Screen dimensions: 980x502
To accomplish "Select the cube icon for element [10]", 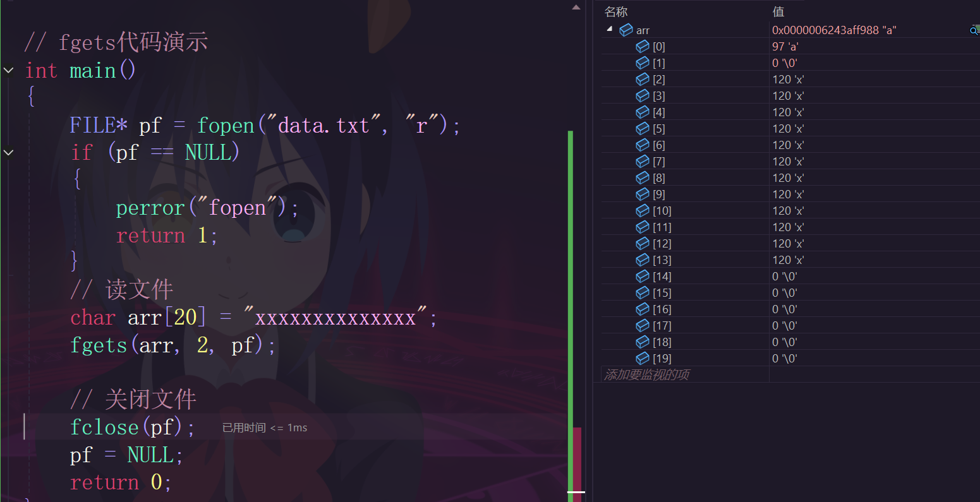I will (x=643, y=210).
